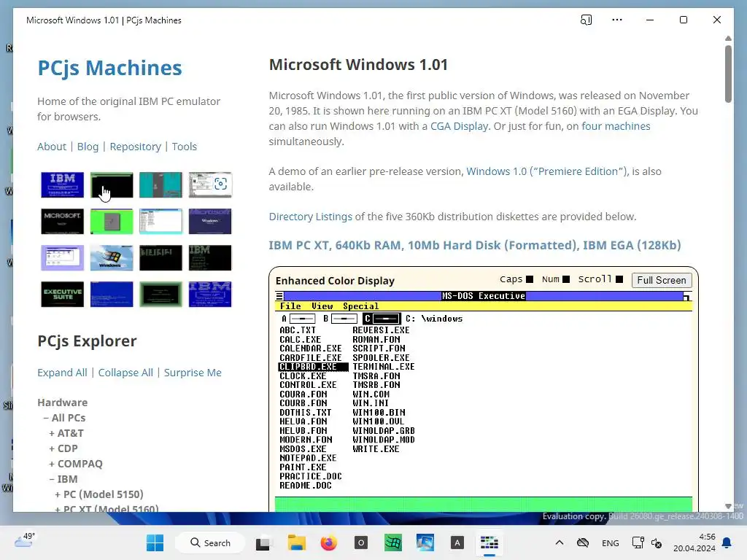Click the OneDrive cloud tray icon
This screenshot has width=747, height=560.
click(583, 542)
